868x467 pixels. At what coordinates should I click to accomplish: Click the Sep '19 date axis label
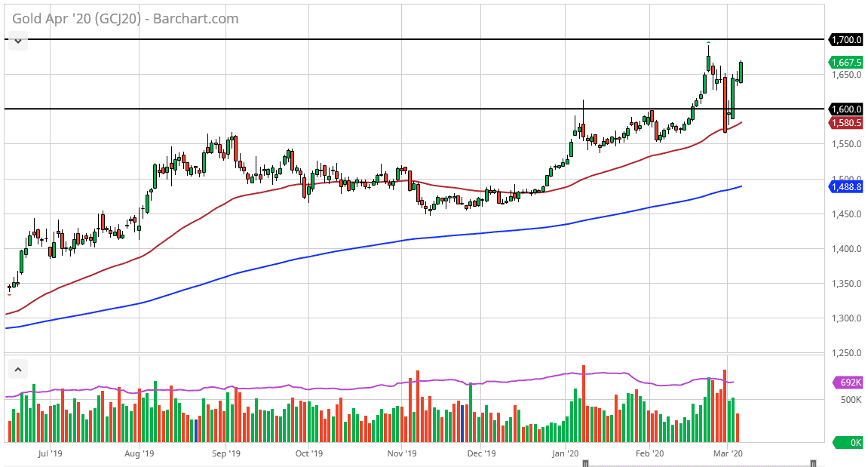click(225, 453)
